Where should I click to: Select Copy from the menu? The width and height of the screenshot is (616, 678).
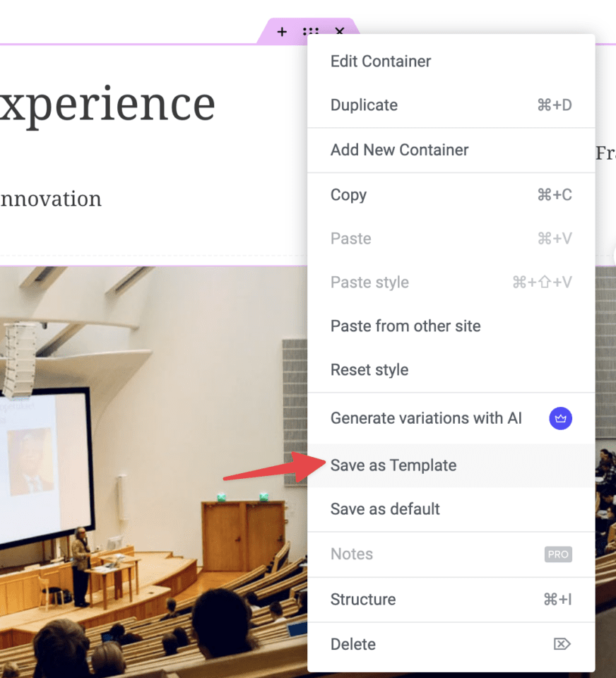click(348, 195)
